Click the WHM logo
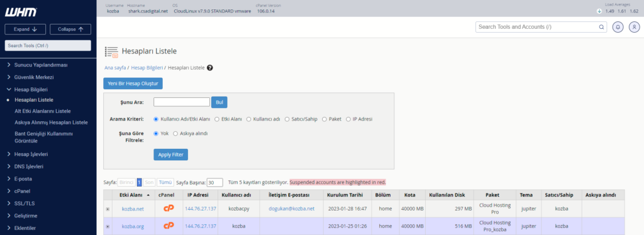 [x=21, y=13]
